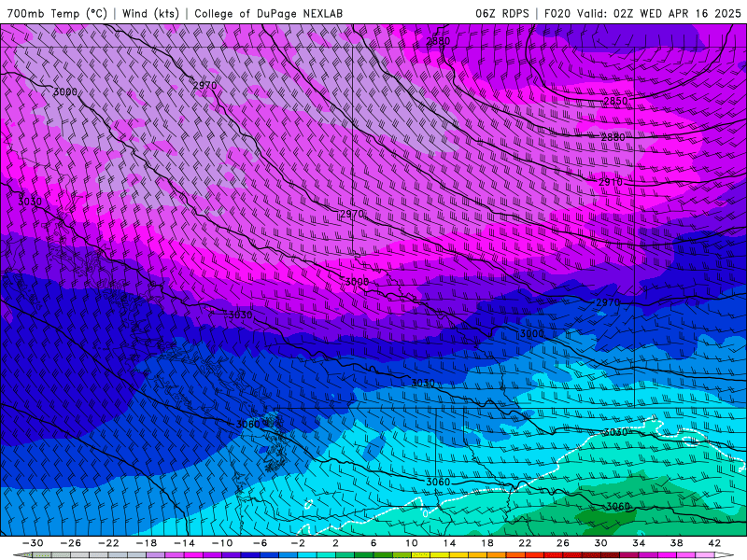Click the dark blue color bar swatch beneath -6
This screenshot has height=560, width=747.
tap(250, 555)
